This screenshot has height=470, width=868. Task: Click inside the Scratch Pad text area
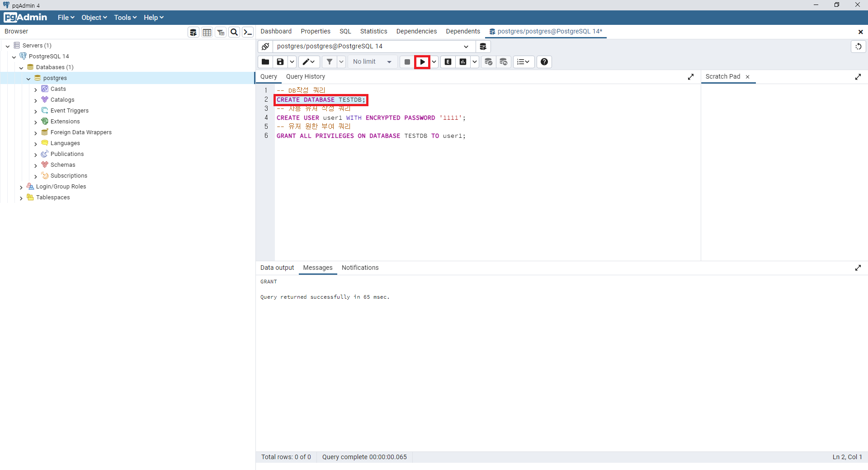[x=784, y=172]
